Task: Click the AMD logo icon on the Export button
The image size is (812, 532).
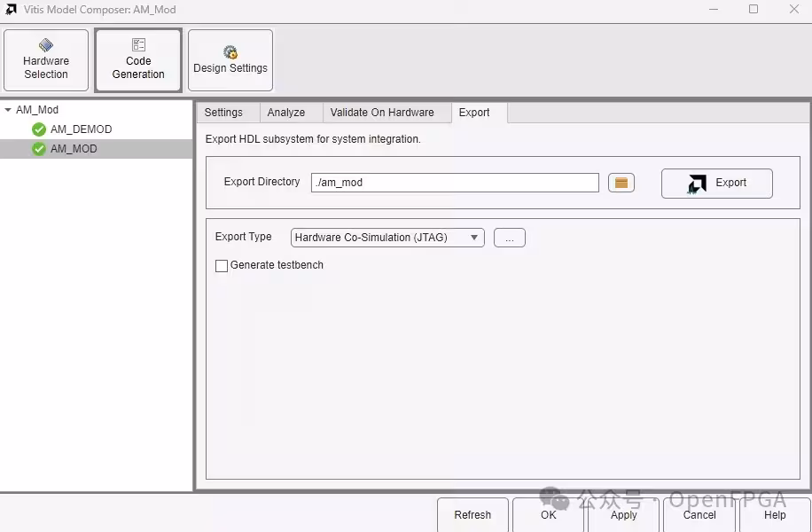Action: click(x=697, y=184)
